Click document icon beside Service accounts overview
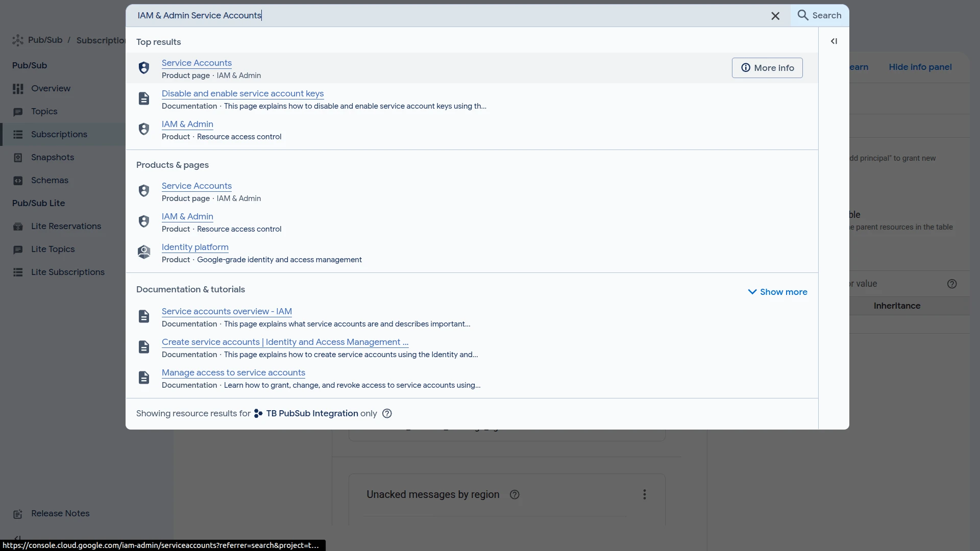Viewport: 980px width, 551px height. [144, 316]
